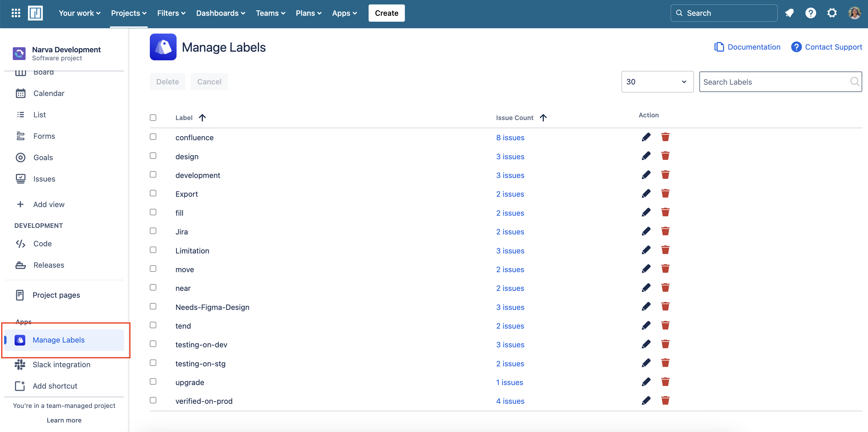View the 8 issues for confluence label
Viewport: 868px width, 432px height.
point(510,137)
